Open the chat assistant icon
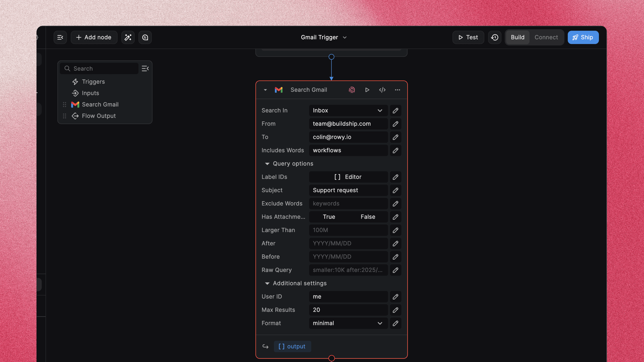 [x=145, y=38]
